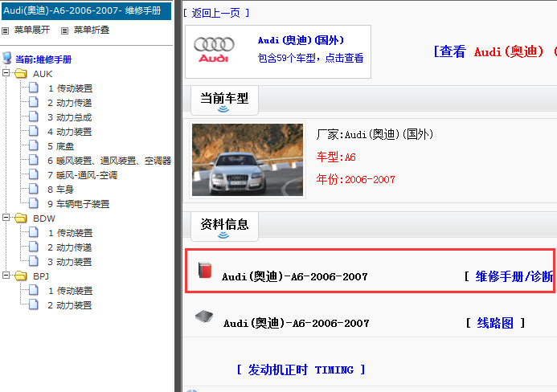Click red text 年份:2006-2007
This screenshot has width=557, height=392.
(355, 179)
